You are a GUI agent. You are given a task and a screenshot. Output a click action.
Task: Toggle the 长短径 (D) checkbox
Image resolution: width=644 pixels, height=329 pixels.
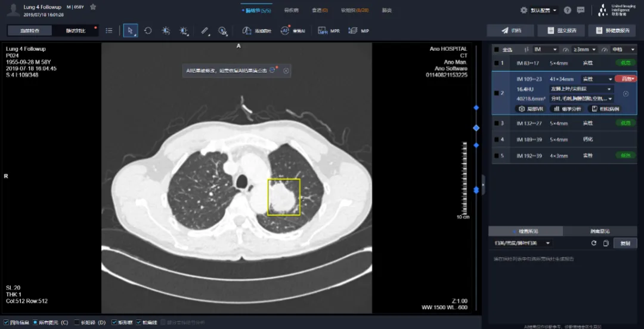tap(76, 322)
